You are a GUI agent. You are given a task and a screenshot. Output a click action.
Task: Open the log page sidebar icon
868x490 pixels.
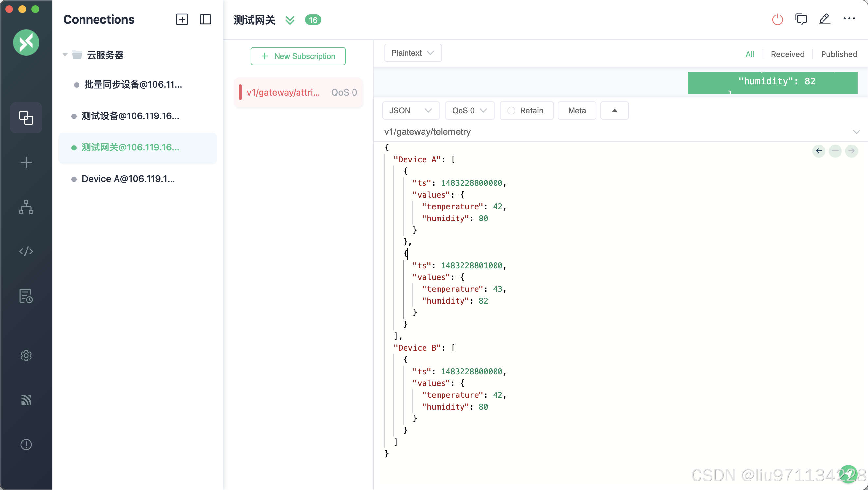26,296
